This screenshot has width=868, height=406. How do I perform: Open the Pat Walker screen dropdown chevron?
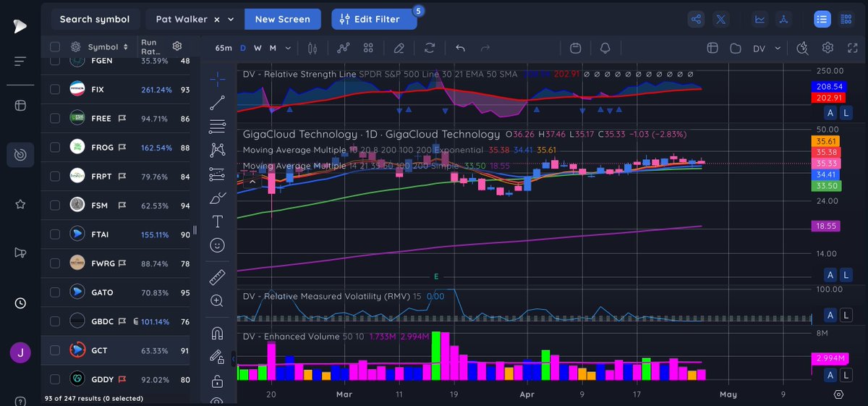(231, 20)
